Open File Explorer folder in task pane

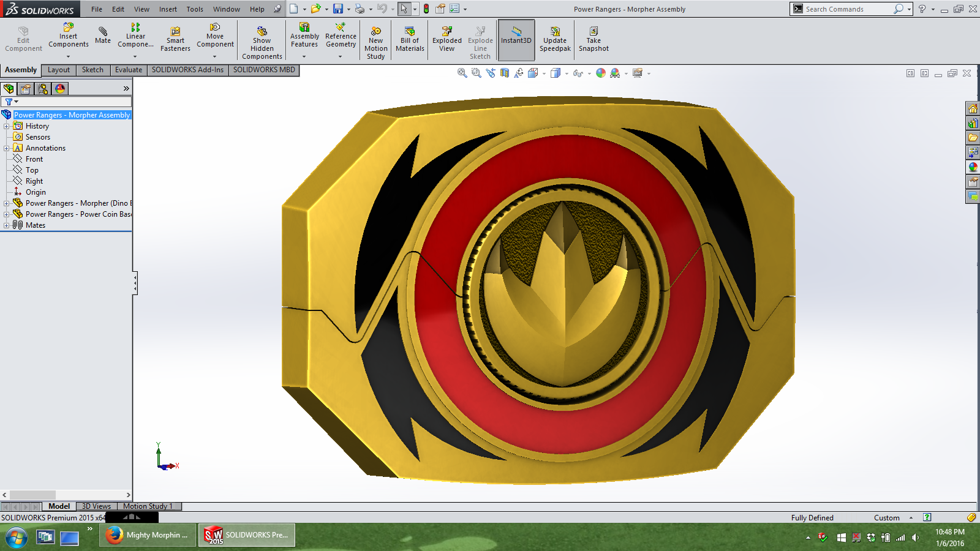point(973,138)
